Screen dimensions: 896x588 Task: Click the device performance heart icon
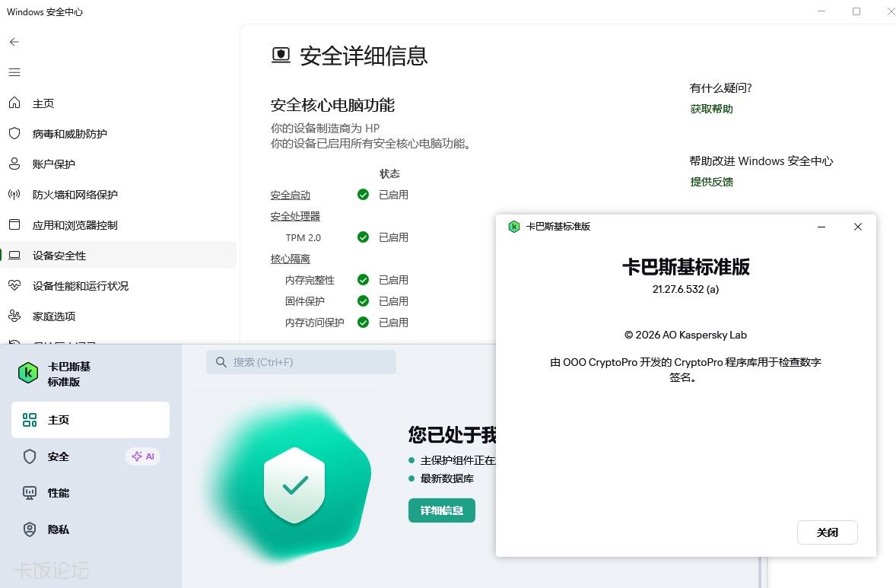click(14, 285)
